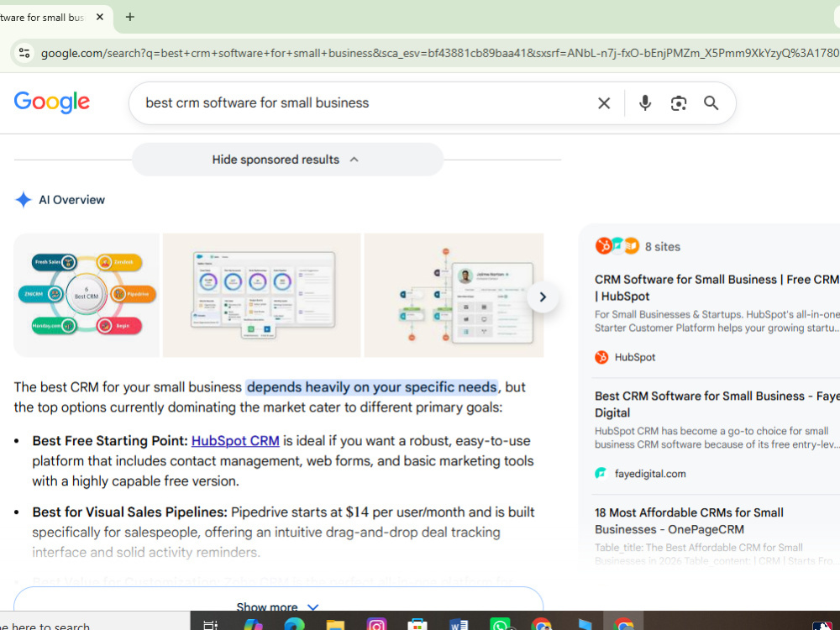This screenshot has height=630, width=840.
Task: Open WhatsApp from the taskbar
Action: (x=500, y=625)
